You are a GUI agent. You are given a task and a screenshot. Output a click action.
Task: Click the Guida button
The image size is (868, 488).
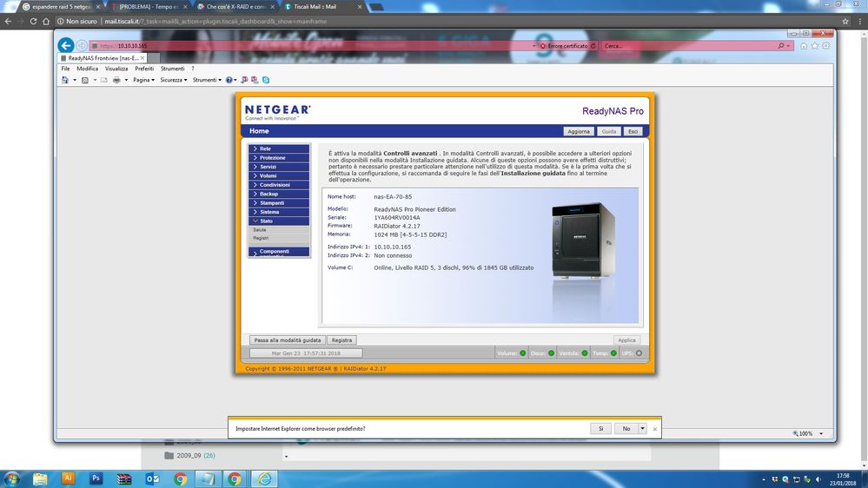point(609,132)
